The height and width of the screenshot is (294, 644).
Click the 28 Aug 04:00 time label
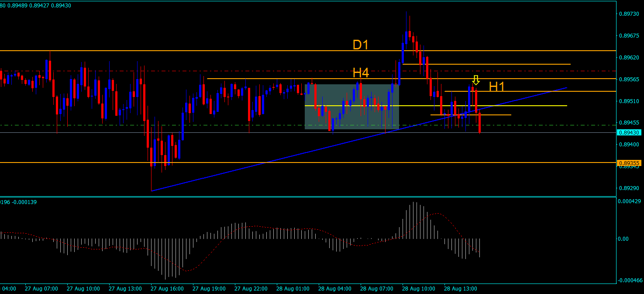point(335,289)
